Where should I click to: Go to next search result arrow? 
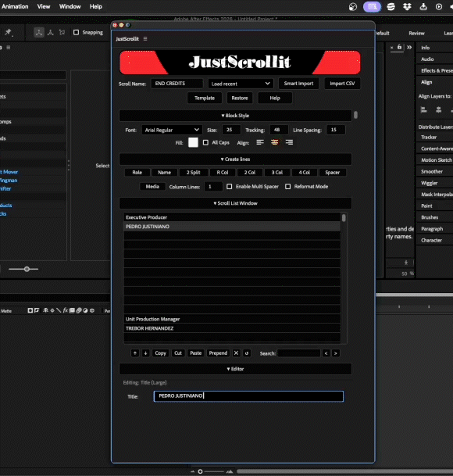point(336,353)
